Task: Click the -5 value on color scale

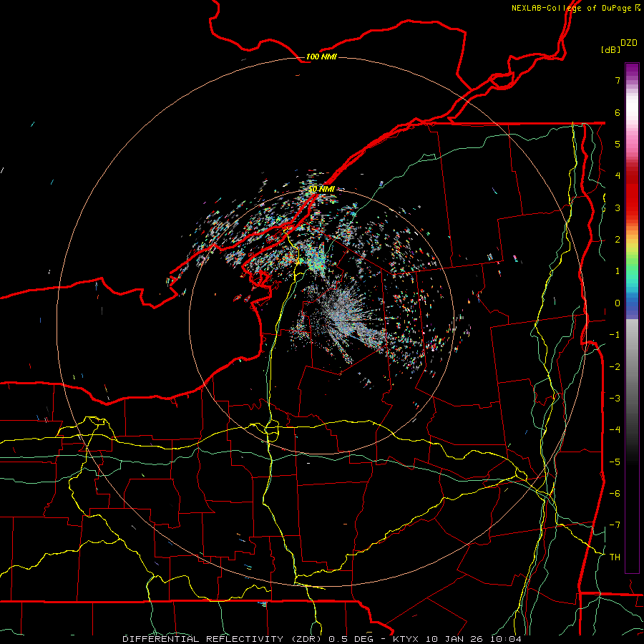Action: point(615,462)
